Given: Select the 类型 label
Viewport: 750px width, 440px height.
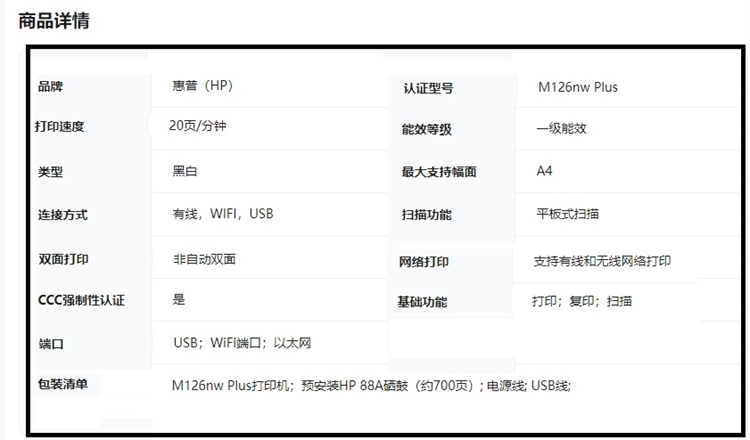Looking at the screenshot, I should (x=50, y=172).
